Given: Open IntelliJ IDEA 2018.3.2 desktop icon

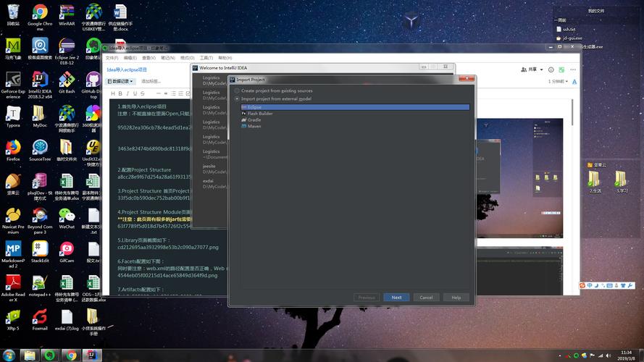Looking at the screenshot, I should (40, 85).
